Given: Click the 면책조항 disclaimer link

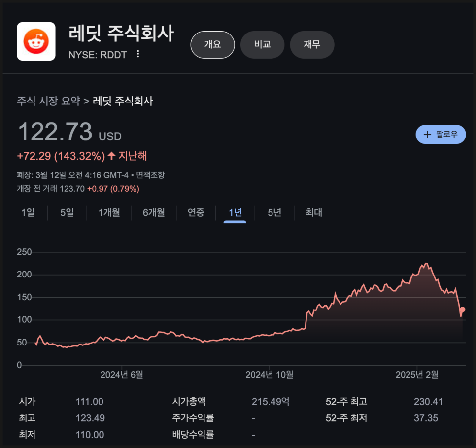Looking at the screenshot, I should (x=150, y=175).
